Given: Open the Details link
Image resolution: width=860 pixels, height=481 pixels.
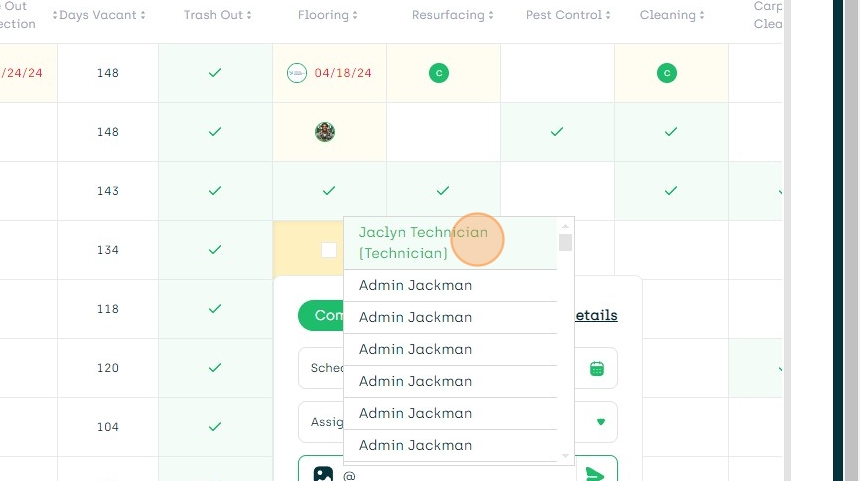Looking at the screenshot, I should tap(596, 315).
